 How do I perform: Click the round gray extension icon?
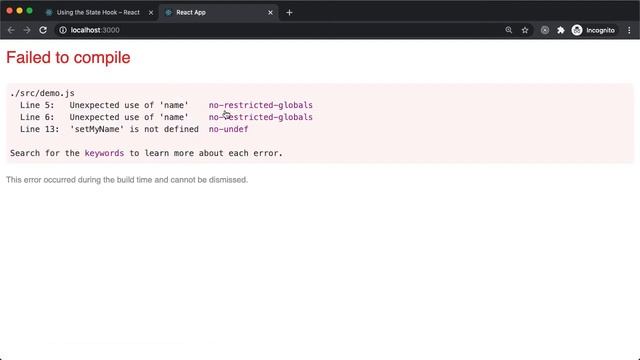point(545,30)
